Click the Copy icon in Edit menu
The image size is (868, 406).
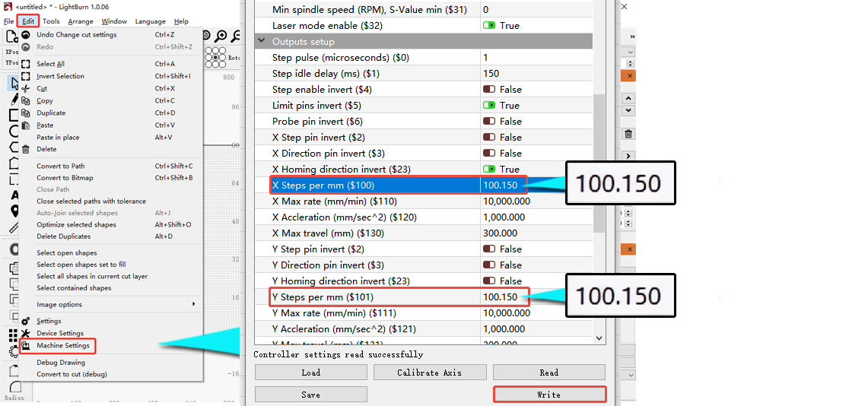(x=25, y=100)
